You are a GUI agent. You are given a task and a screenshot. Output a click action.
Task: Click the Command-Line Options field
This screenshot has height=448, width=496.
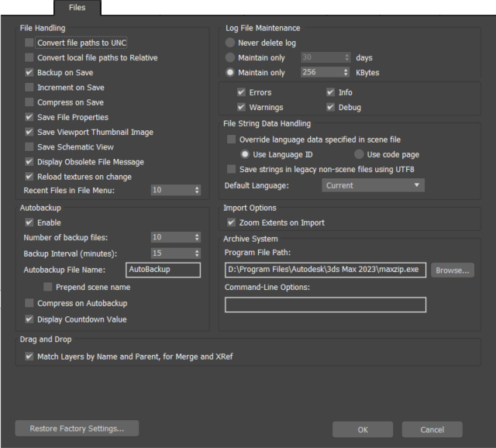pos(325,305)
